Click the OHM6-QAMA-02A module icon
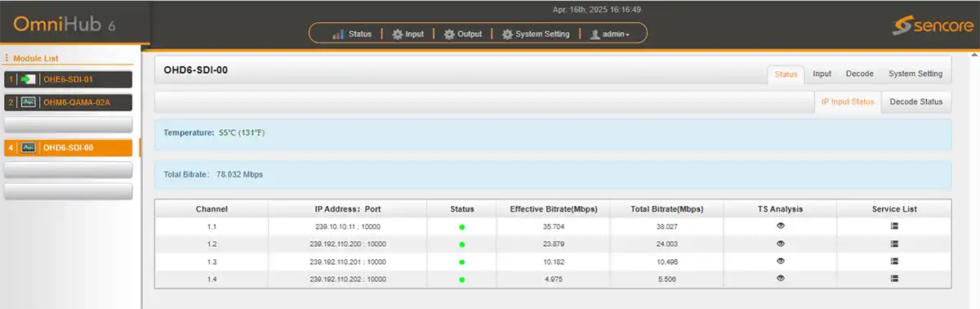 tap(29, 102)
